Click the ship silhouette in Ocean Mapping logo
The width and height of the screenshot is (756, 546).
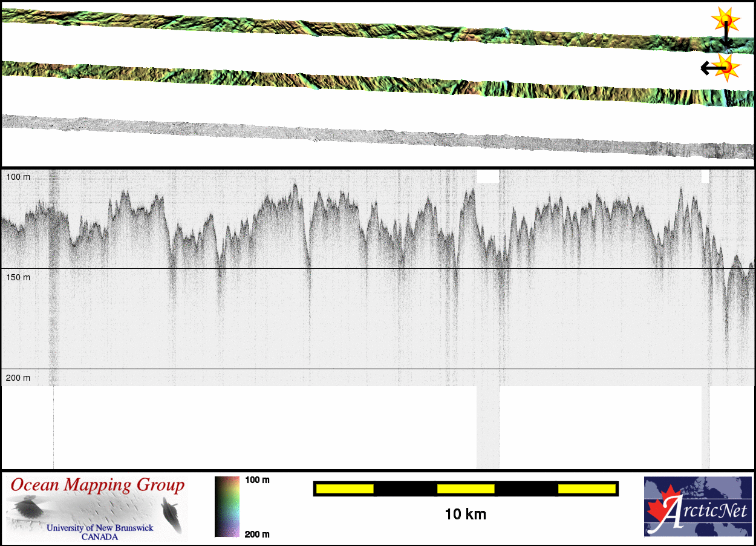[172, 513]
